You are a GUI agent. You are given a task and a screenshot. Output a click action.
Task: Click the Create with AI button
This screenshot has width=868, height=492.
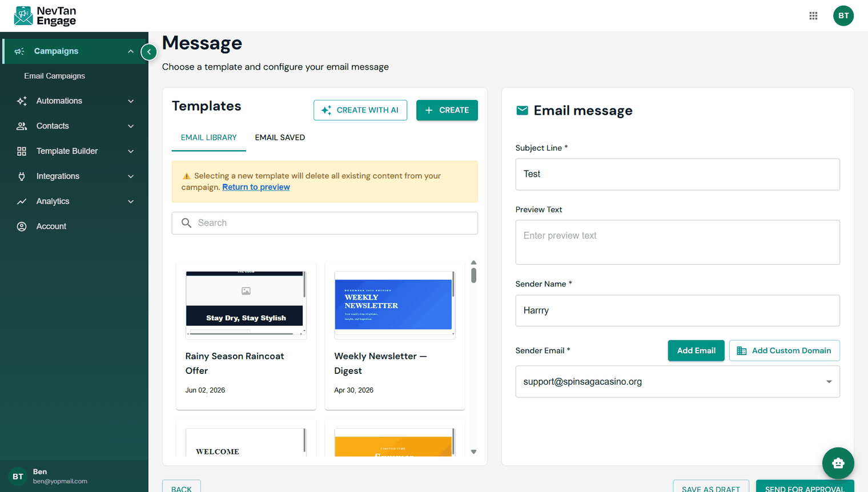tap(360, 110)
